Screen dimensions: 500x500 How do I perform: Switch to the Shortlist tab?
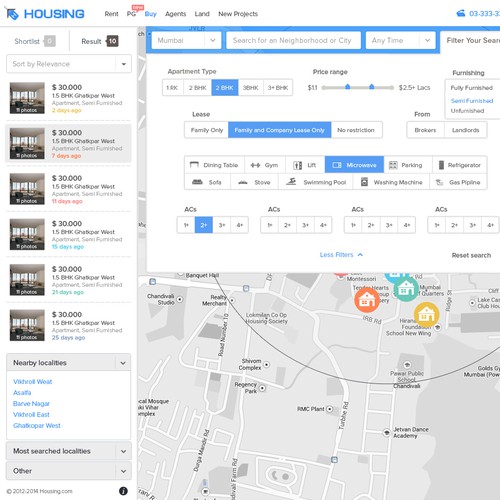(35, 41)
